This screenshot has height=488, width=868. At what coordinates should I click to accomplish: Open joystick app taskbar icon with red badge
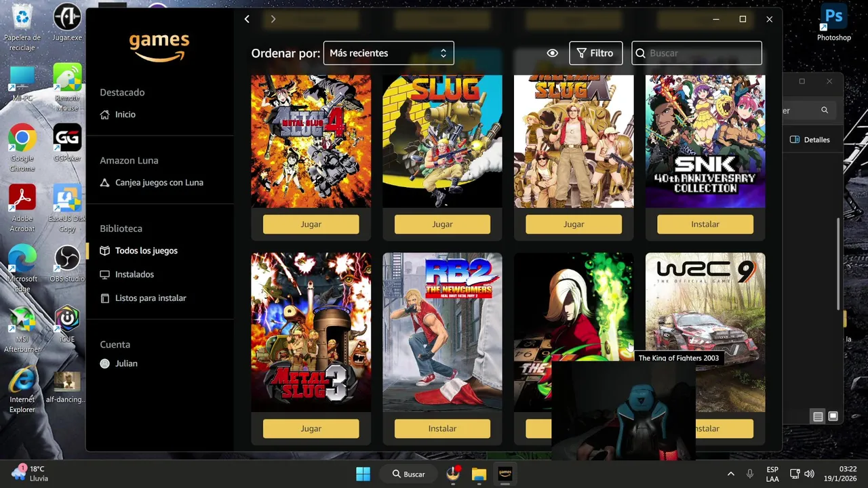click(x=453, y=474)
